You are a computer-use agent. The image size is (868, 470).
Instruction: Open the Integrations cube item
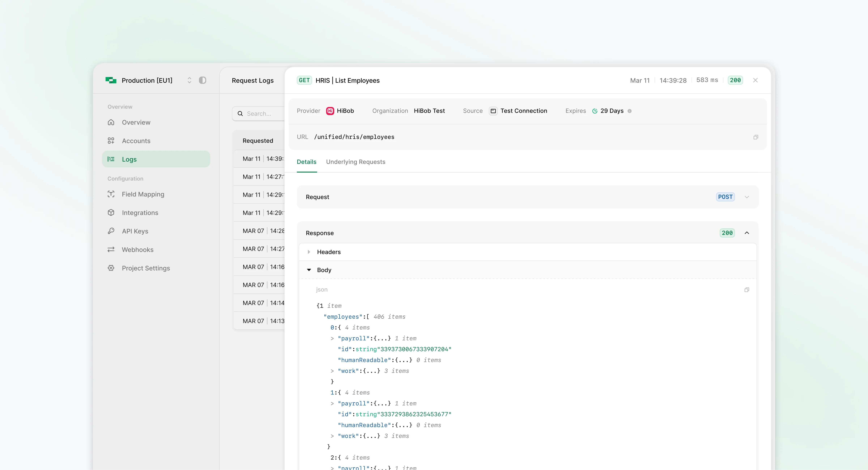(140, 213)
